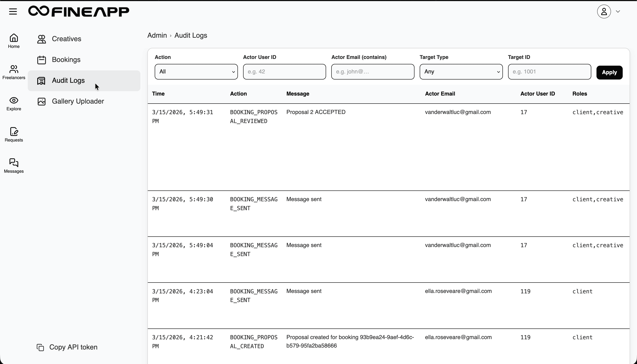Click the Creatives people icon
Screen dimensions: 637x364
pyautogui.click(x=42, y=39)
